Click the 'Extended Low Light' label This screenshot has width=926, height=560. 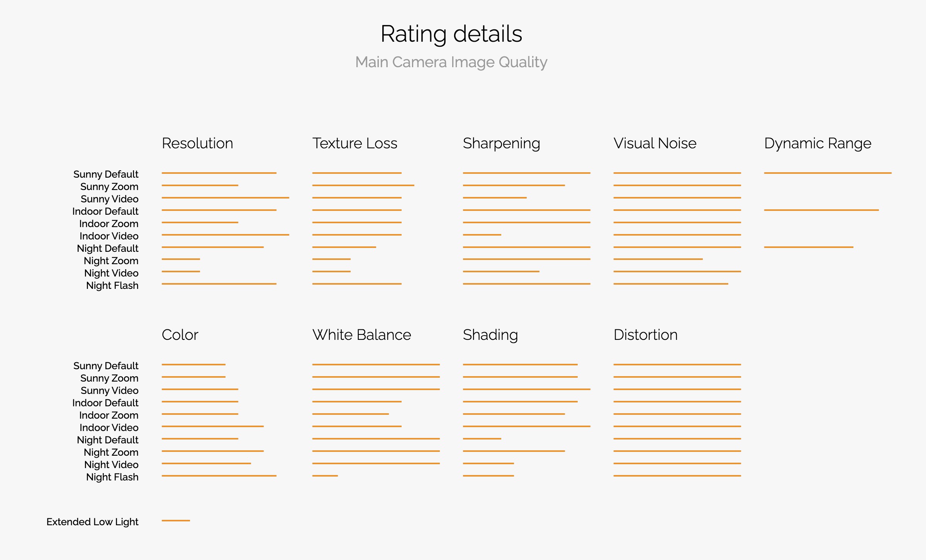coord(92,522)
